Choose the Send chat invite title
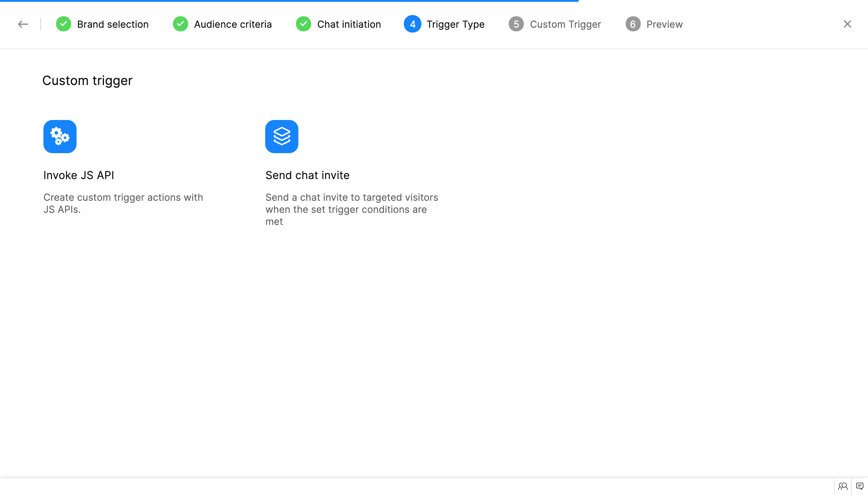Screen dimensions: 868x495 coord(307,175)
